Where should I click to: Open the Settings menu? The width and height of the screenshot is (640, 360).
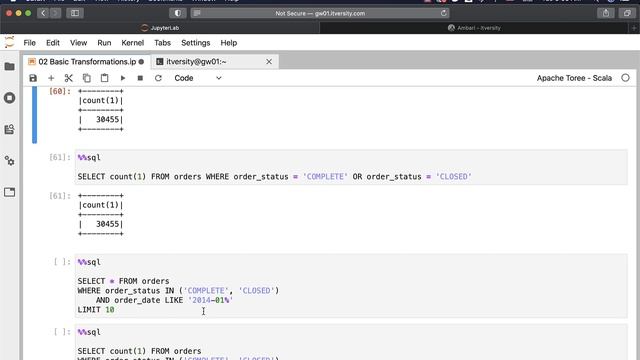click(196, 43)
